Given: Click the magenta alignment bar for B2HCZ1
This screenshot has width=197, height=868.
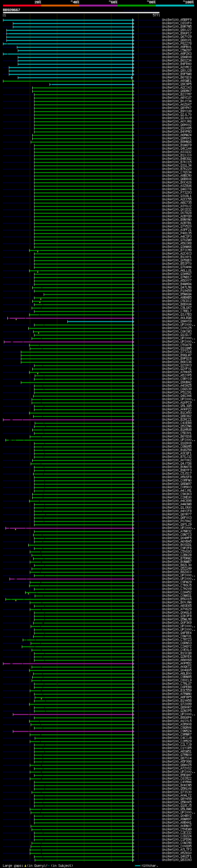Looking at the screenshot, I should click(x=68, y=420).
